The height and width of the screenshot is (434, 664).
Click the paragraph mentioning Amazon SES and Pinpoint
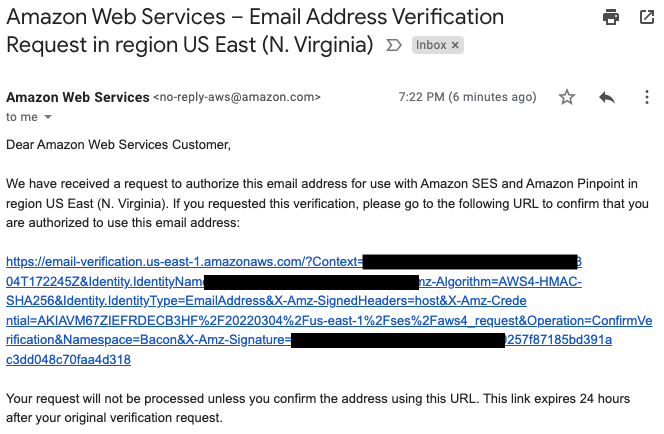click(320, 203)
